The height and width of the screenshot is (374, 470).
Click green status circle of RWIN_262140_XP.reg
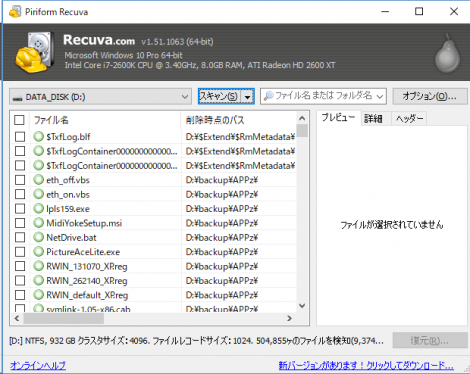tap(39, 280)
